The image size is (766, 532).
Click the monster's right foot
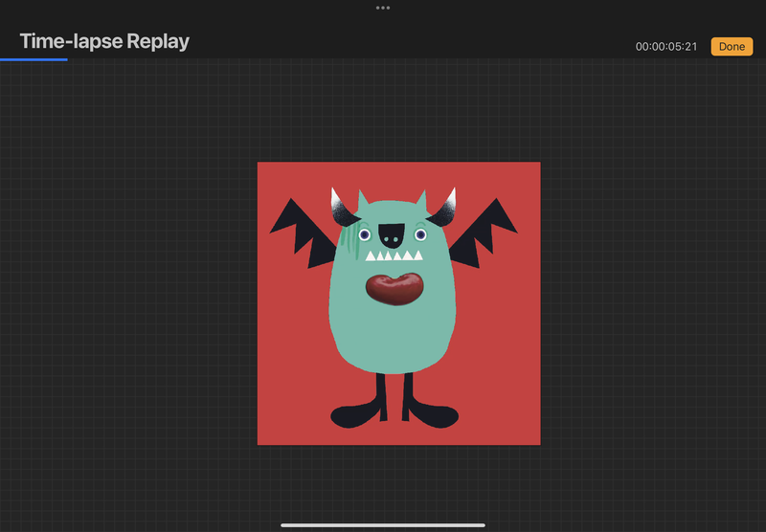[x=431, y=414]
